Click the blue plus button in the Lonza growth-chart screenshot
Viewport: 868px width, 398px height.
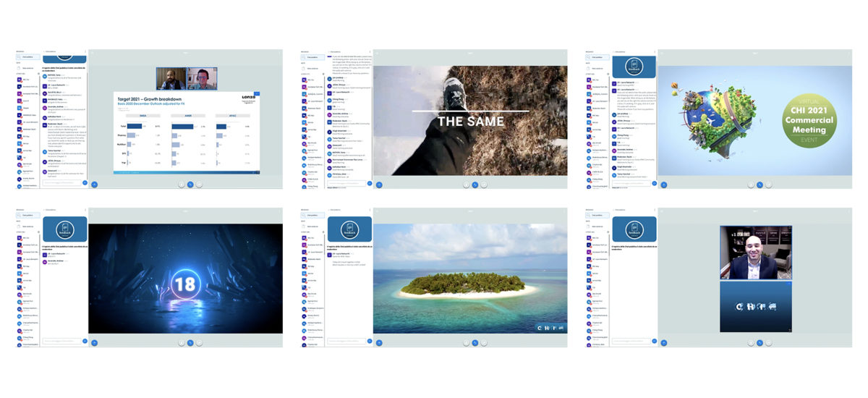(94, 185)
